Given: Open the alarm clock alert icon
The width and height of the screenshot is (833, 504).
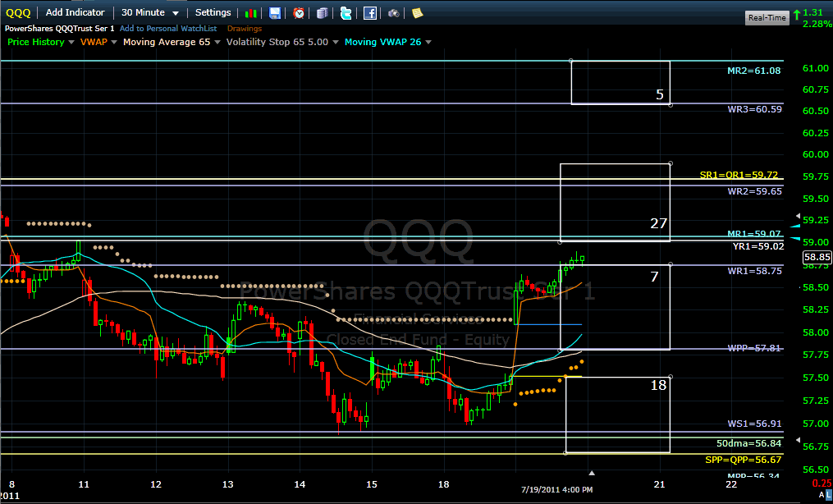Looking at the screenshot, I should (299, 13).
